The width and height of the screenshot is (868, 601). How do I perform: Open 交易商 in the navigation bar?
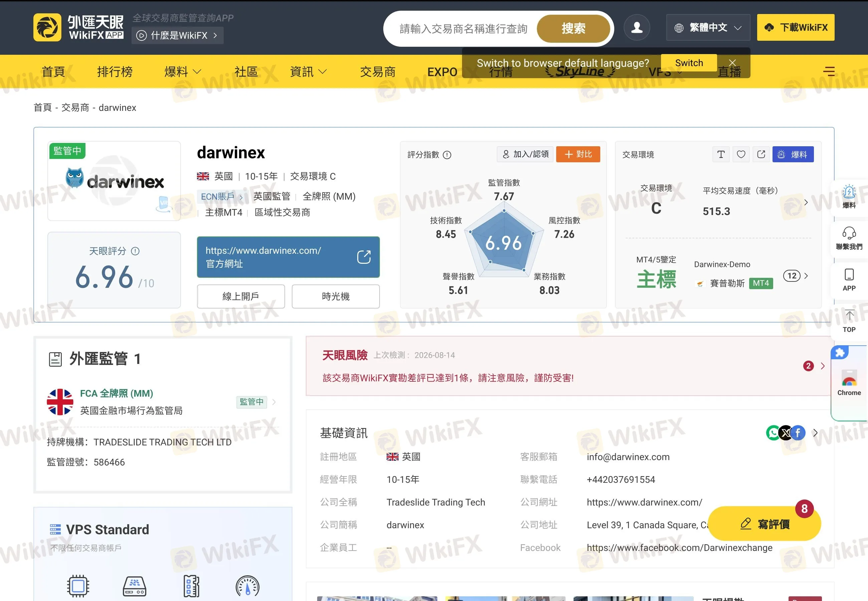[x=378, y=71]
